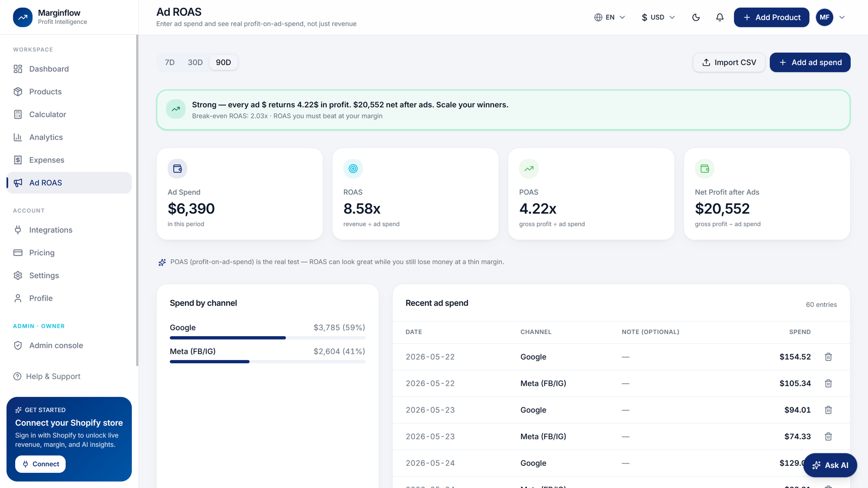
Task: Delete the 2026-05-22 Google $154.52 entry
Action: point(828,357)
